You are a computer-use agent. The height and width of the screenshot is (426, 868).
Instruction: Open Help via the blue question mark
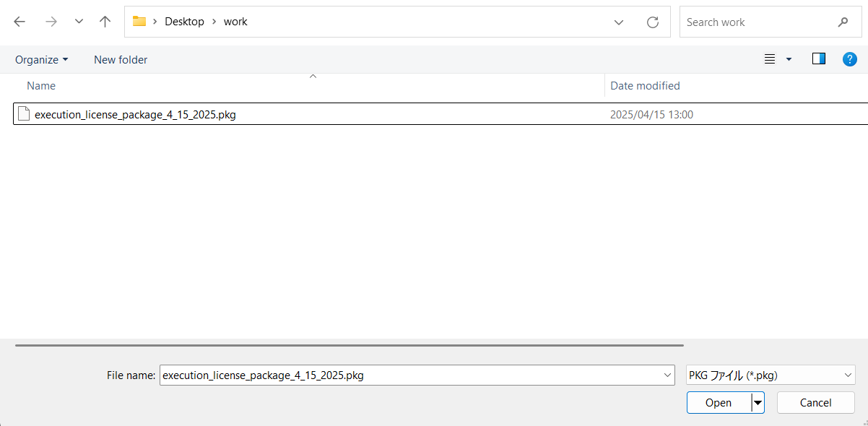849,59
